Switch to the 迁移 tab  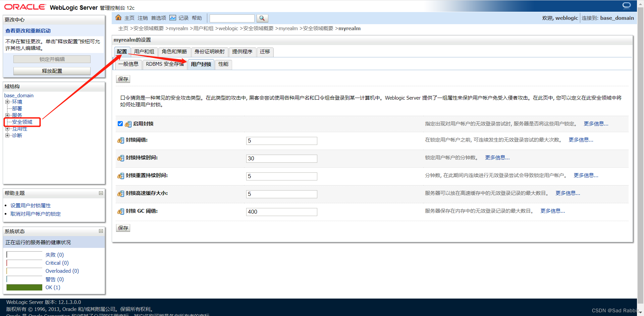click(265, 52)
